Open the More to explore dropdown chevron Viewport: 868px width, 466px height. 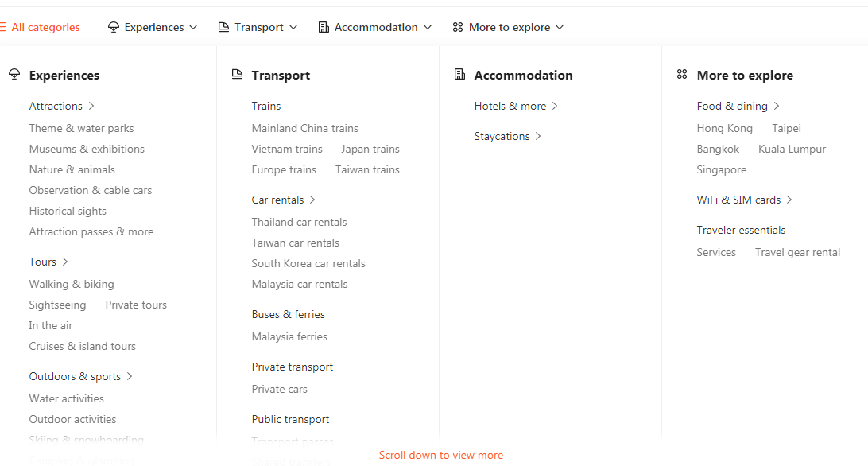click(560, 27)
